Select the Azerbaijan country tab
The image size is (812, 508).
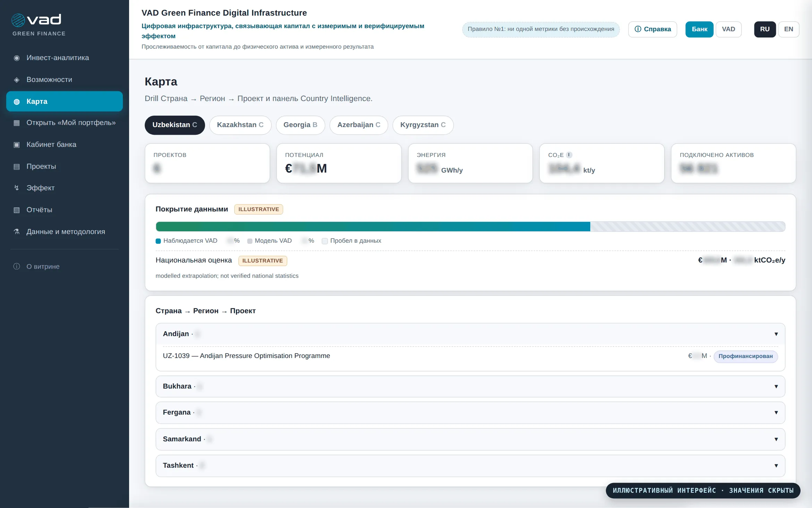[358, 125]
